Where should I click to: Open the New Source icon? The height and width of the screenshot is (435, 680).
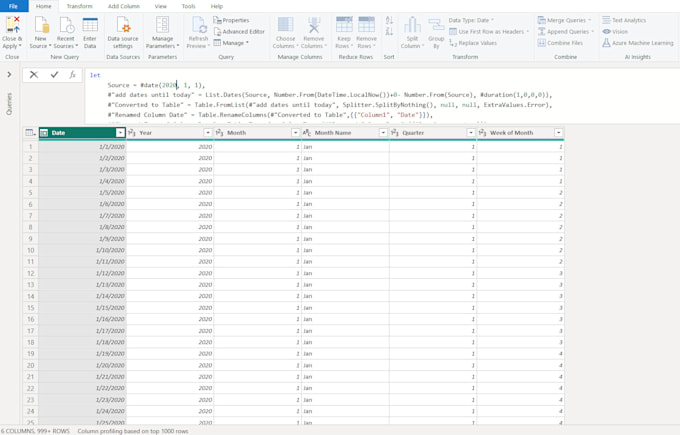pos(41,25)
